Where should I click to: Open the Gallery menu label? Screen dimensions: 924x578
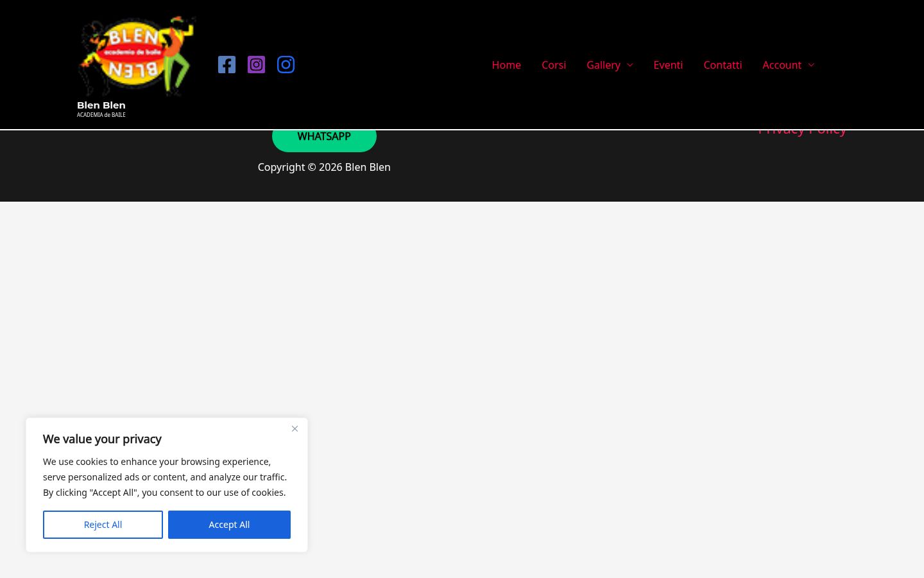click(603, 65)
